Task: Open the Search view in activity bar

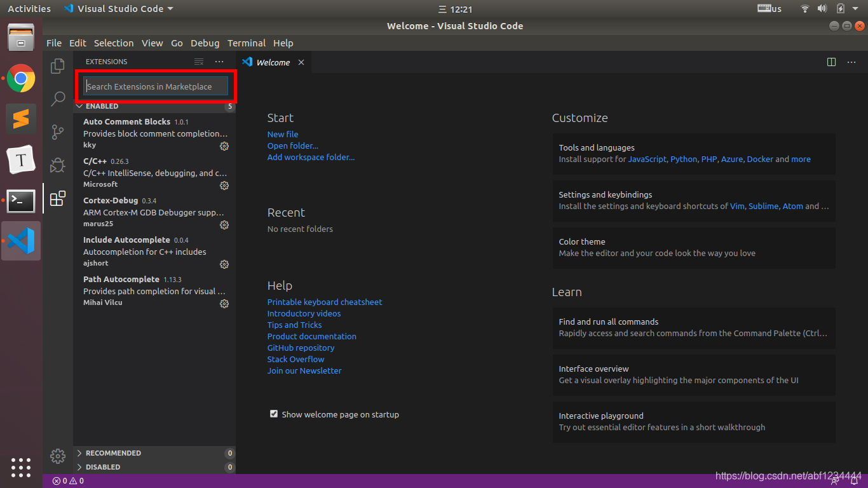Action: click(58, 98)
